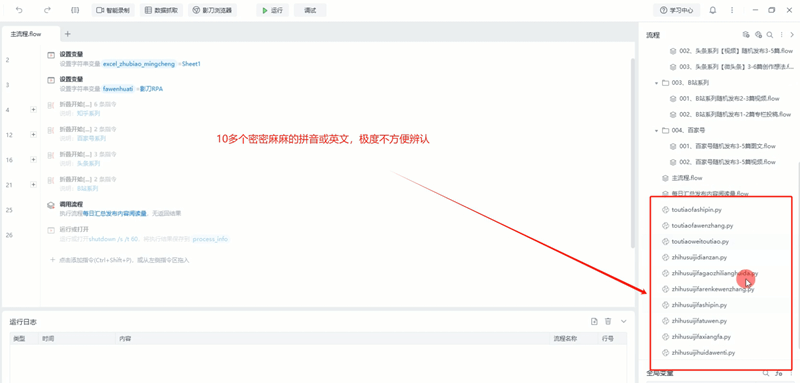Click the set-variable icon on line 2

51,55
